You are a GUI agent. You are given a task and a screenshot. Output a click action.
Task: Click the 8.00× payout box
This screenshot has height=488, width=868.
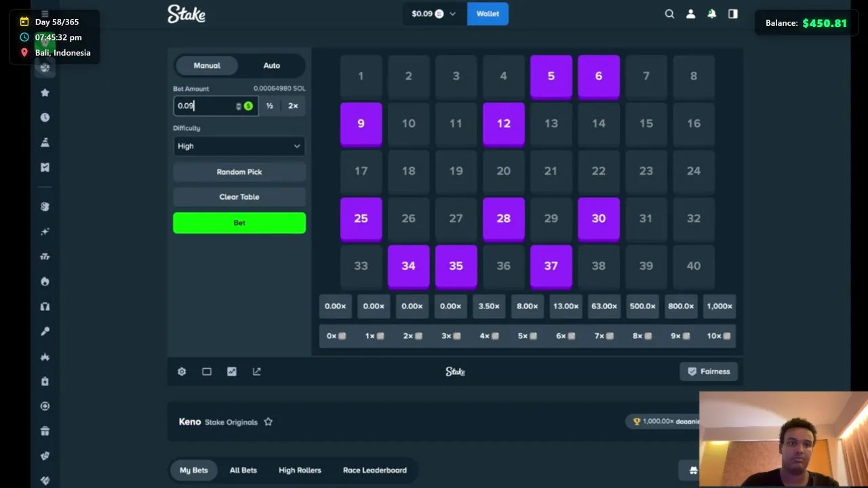click(x=527, y=306)
